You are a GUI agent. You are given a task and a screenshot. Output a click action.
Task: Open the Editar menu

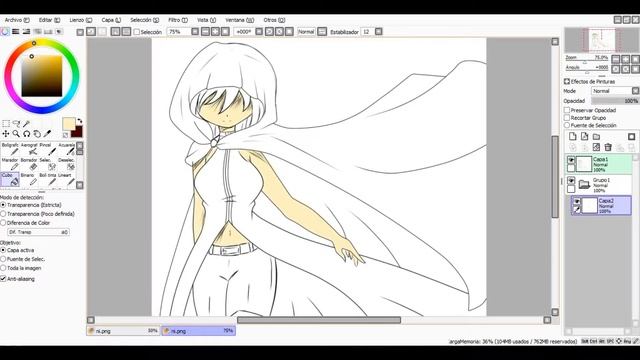(x=49, y=20)
